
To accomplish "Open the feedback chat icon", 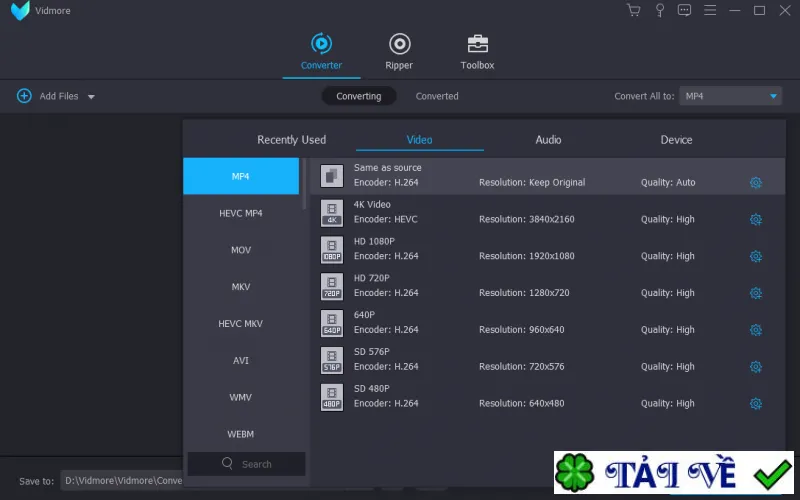I will [684, 10].
